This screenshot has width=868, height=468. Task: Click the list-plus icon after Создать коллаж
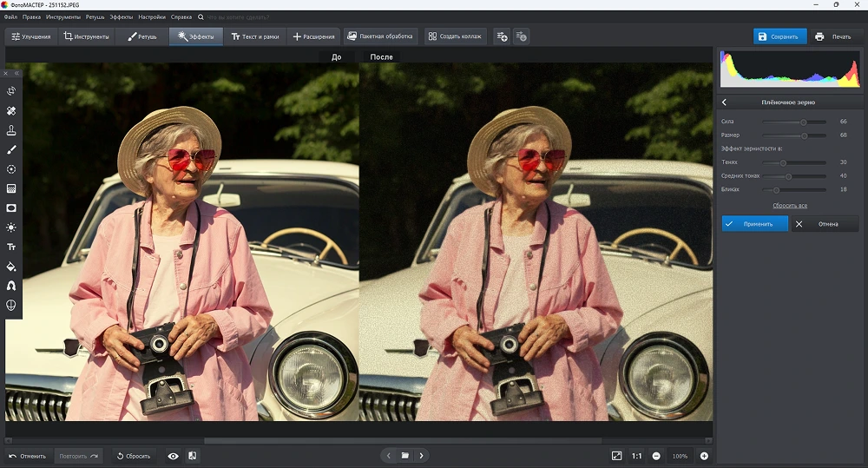(x=502, y=36)
